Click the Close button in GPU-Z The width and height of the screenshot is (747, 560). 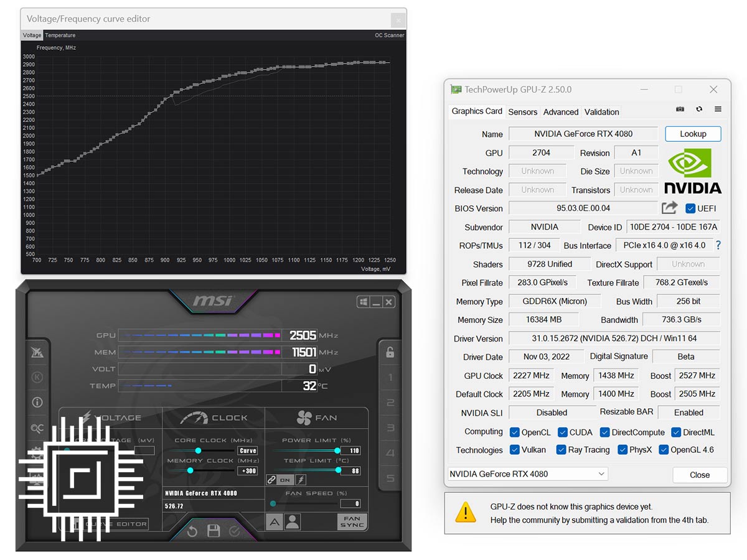[x=700, y=475]
